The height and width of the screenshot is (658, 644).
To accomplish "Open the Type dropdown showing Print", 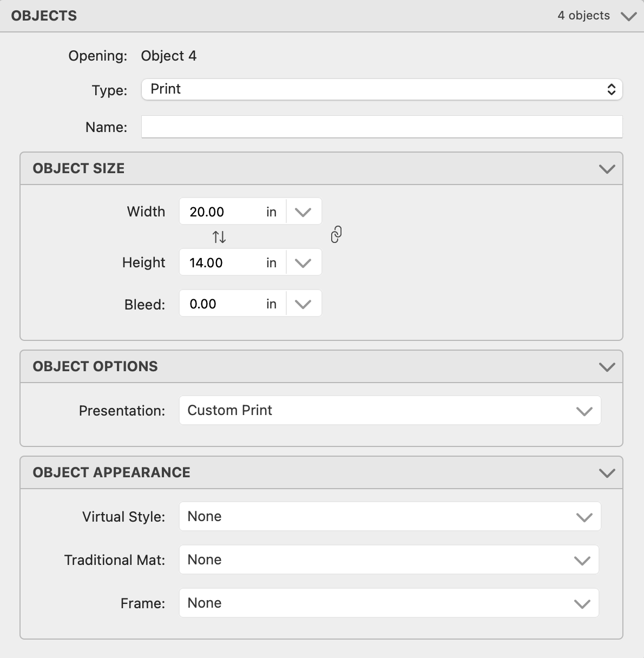I will pos(382,89).
